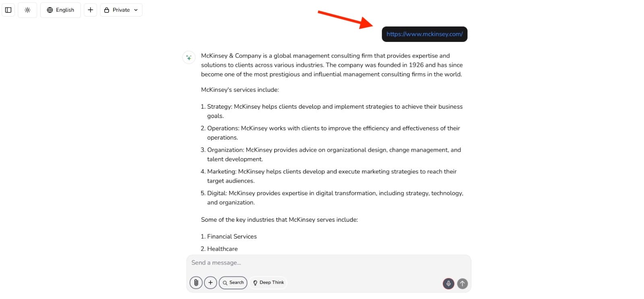The height and width of the screenshot is (299, 644).
Task: Click the lightbulb icon in Deep Think
Action: point(255,283)
